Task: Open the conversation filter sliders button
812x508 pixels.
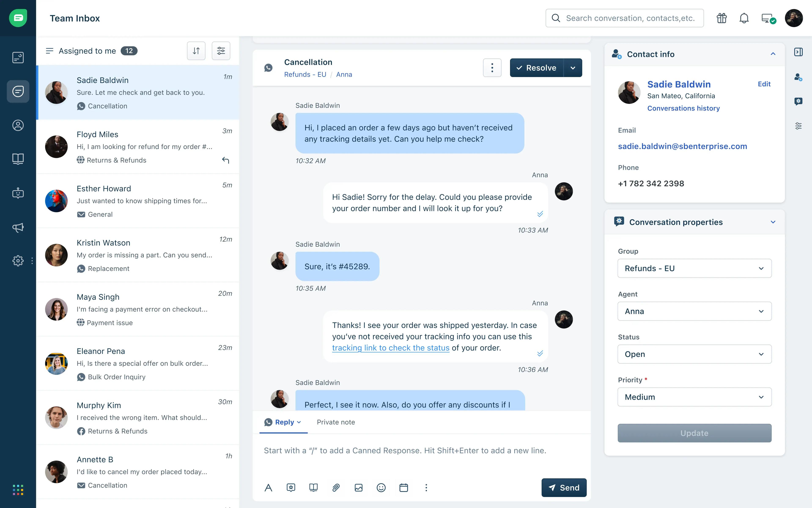Action: [221, 51]
